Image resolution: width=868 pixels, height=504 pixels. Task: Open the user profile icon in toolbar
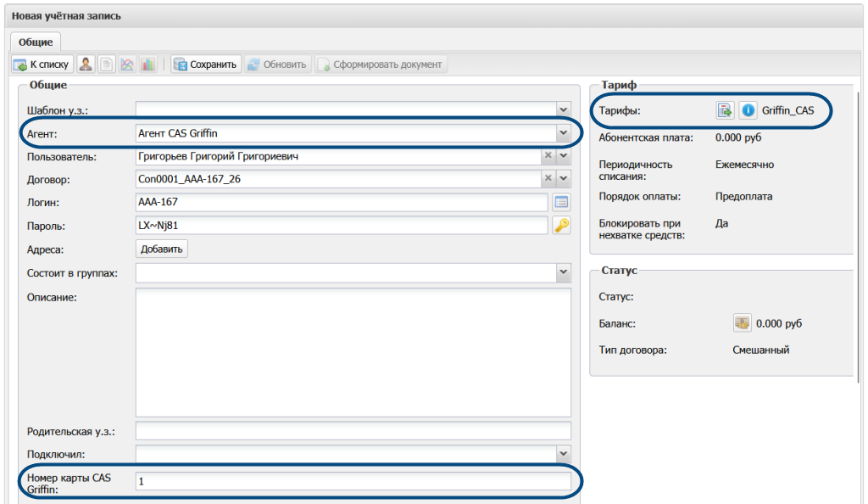(x=86, y=64)
